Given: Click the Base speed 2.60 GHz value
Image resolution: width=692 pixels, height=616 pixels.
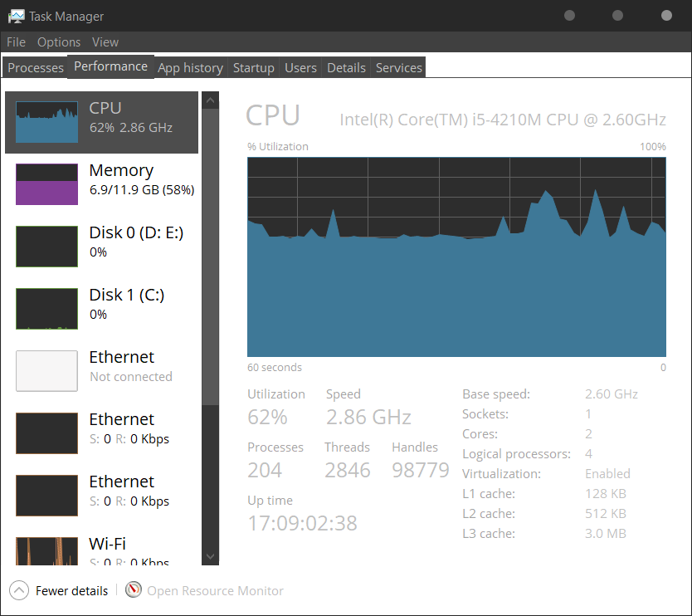Looking at the screenshot, I should pyautogui.click(x=612, y=394).
